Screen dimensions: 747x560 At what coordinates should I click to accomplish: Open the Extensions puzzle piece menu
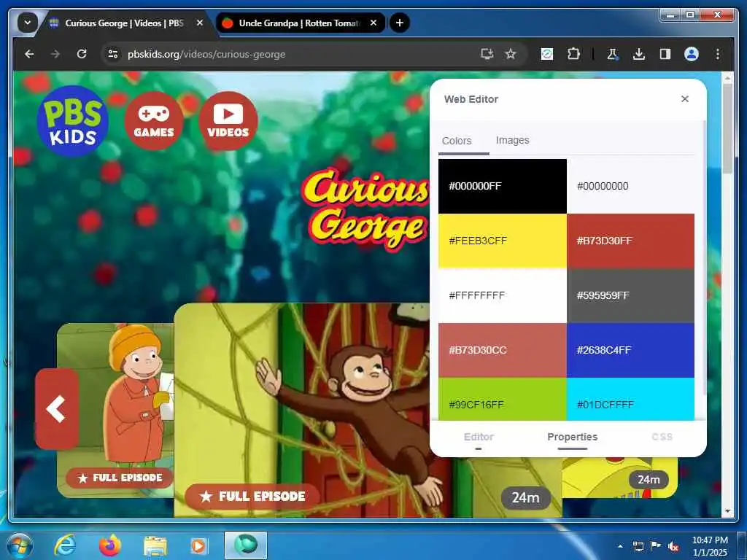(573, 54)
